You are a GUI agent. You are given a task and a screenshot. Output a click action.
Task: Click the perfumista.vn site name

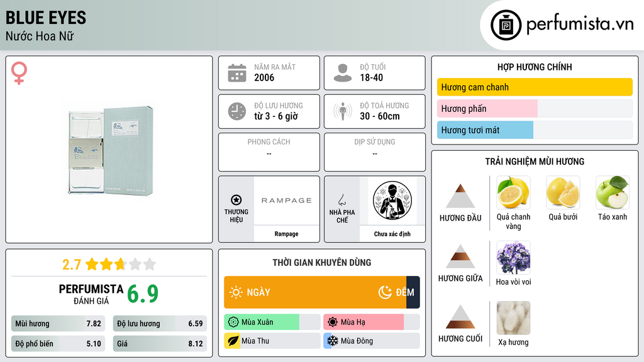click(580, 25)
